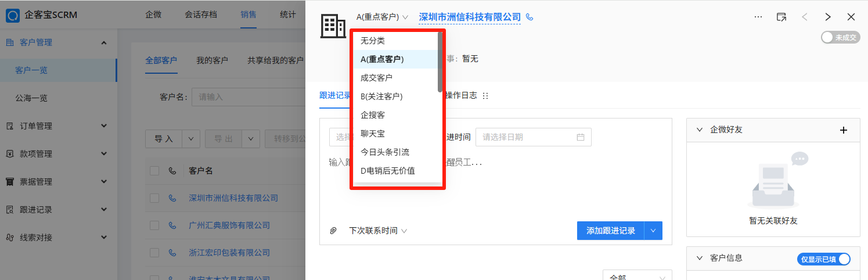Open arrow next to 添加跟进记录 button

click(653, 231)
